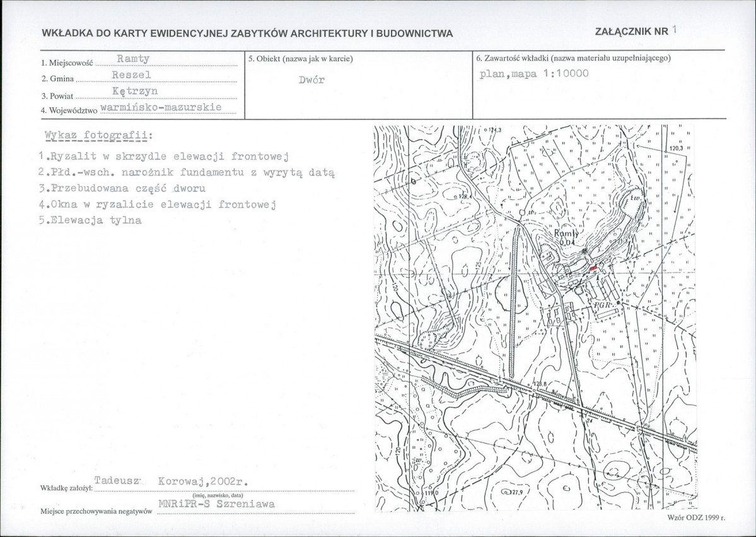Click the Województwo value warmińsko-mazurskie
This screenshot has height=537, width=756.
161,107
